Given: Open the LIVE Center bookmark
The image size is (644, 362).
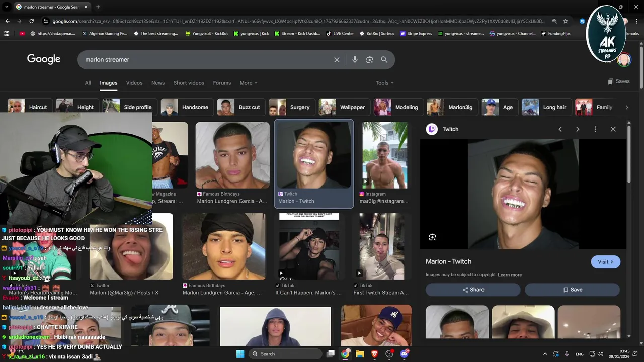Looking at the screenshot, I should pos(340,34).
